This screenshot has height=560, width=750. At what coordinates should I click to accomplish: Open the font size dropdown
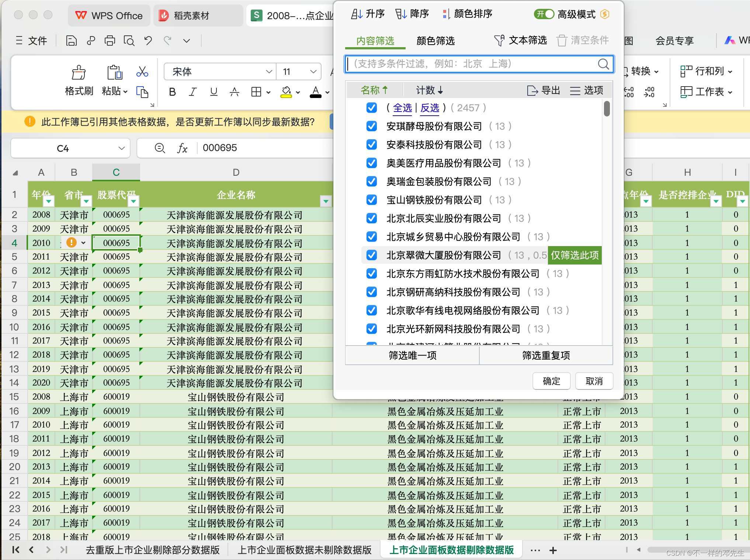click(x=313, y=71)
